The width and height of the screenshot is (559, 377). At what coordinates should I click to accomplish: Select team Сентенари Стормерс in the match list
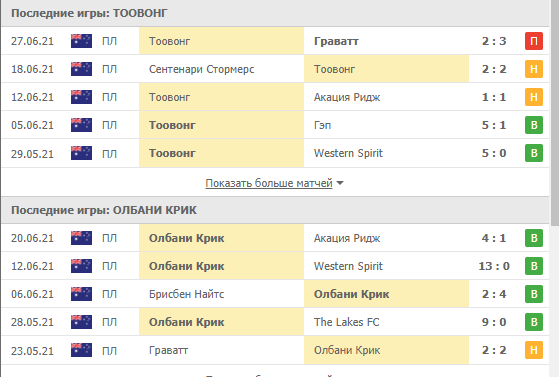click(201, 69)
